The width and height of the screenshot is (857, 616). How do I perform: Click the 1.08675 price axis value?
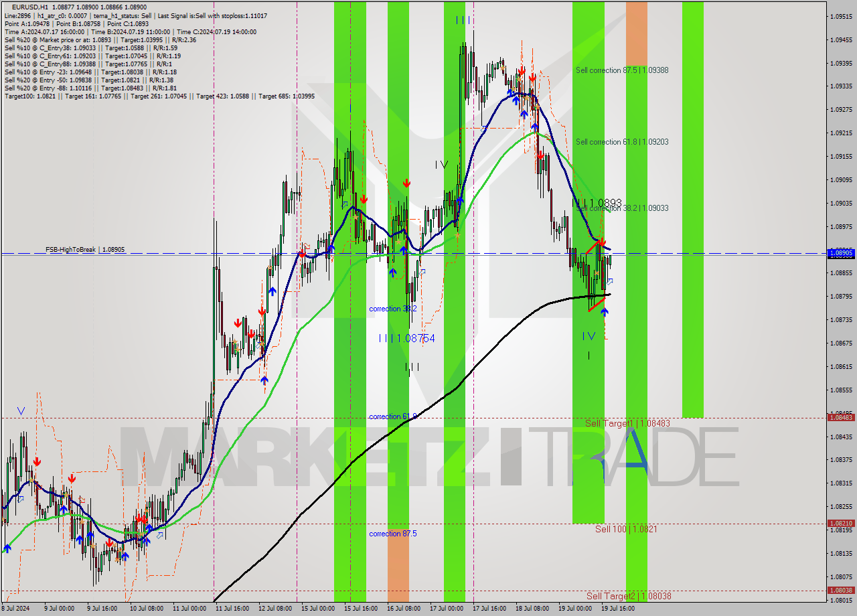pyautogui.click(x=840, y=343)
